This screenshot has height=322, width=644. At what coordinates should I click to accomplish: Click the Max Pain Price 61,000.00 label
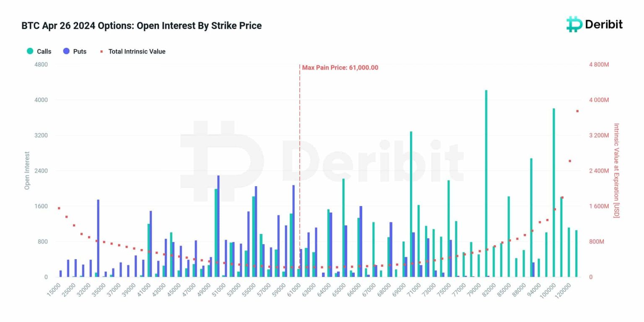pos(340,68)
